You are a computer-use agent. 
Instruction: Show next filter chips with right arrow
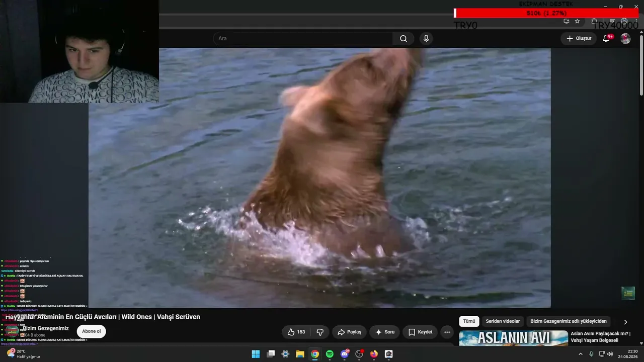(x=625, y=322)
